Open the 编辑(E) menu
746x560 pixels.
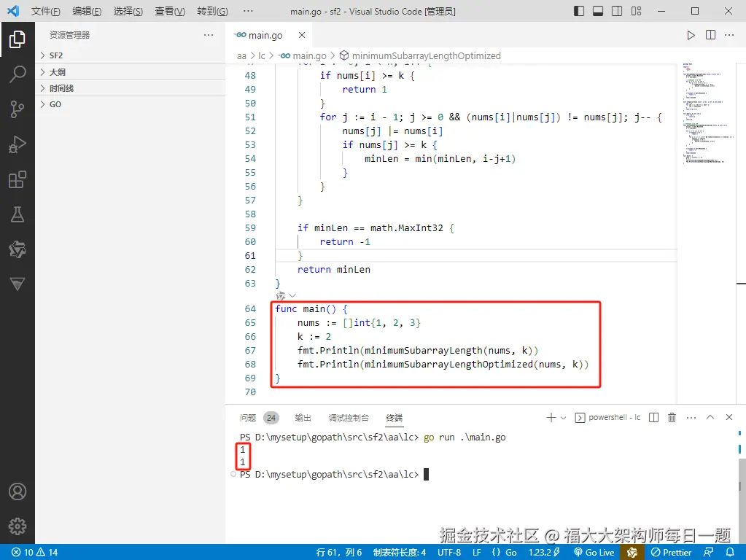87,11
